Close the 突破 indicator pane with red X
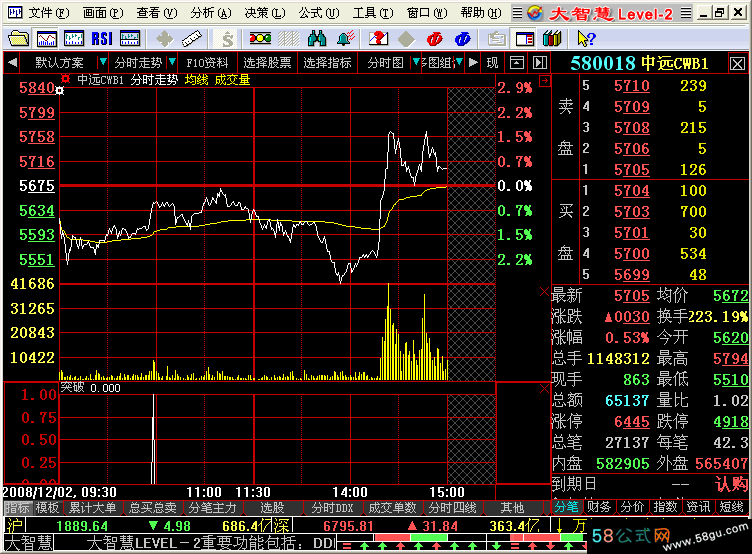The height and width of the screenshot is (554, 752). click(x=544, y=389)
